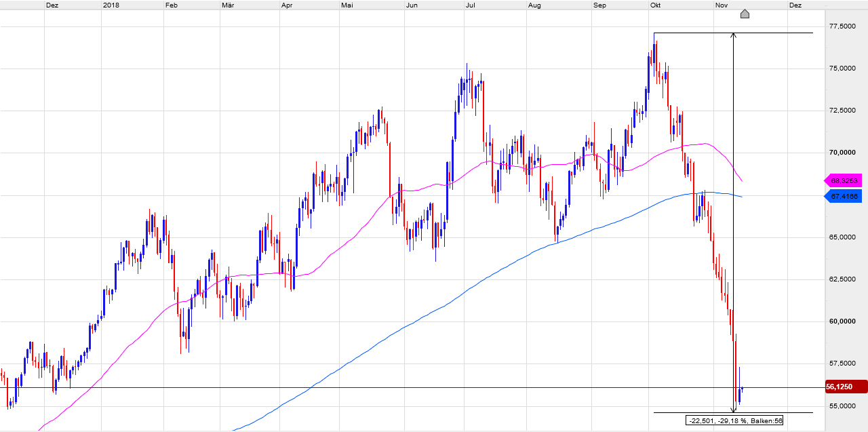Click the gray house-shaped marker near Nov
This screenshot has height=432, width=868.
[745, 14]
